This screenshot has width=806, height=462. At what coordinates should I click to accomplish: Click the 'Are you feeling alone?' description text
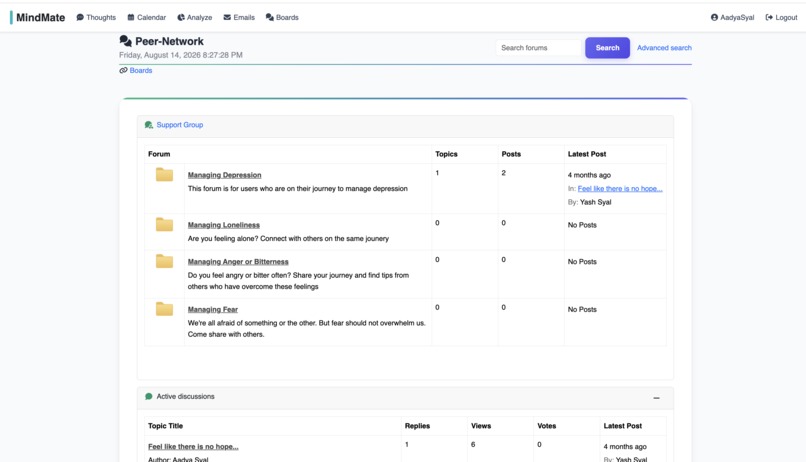tap(288, 238)
